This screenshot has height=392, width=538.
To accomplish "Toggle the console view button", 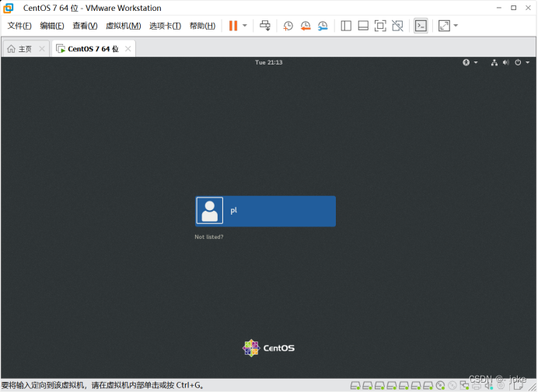I will [x=421, y=26].
